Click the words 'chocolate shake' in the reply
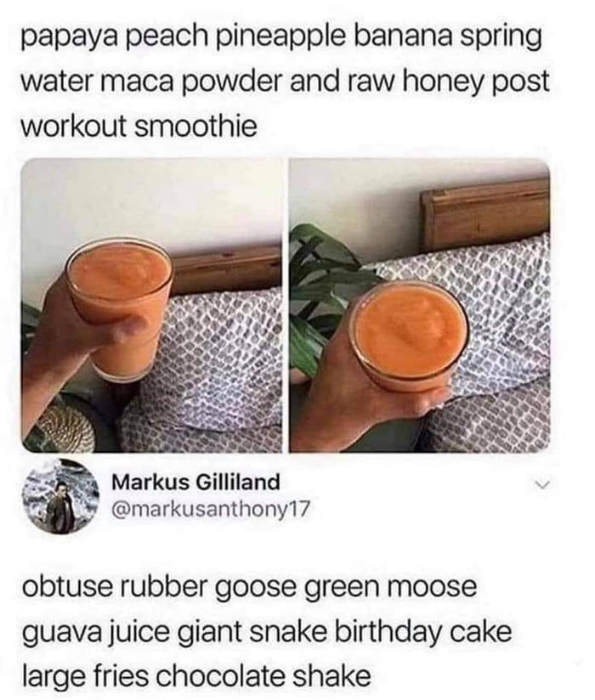The width and height of the screenshot is (595, 700). pyautogui.click(x=263, y=676)
